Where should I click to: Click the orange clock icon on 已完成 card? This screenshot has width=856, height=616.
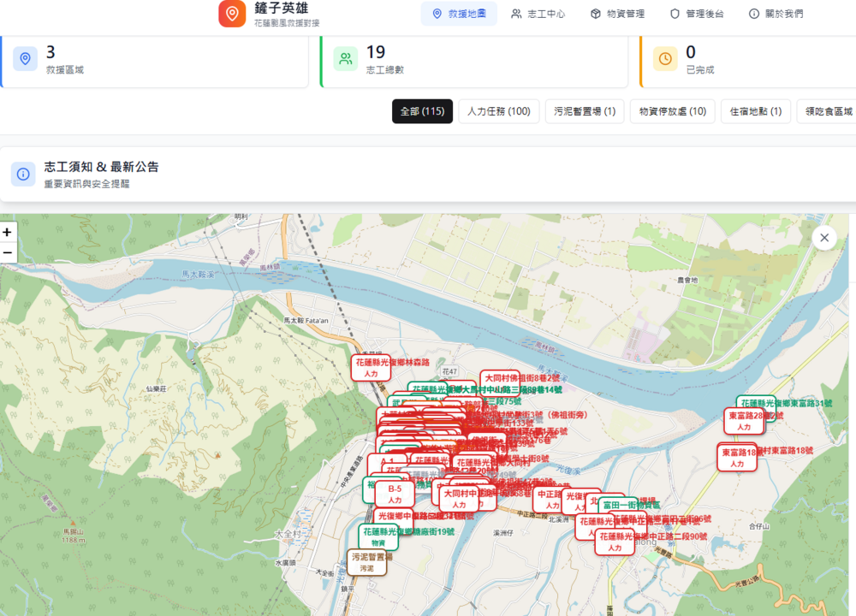point(665,58)
